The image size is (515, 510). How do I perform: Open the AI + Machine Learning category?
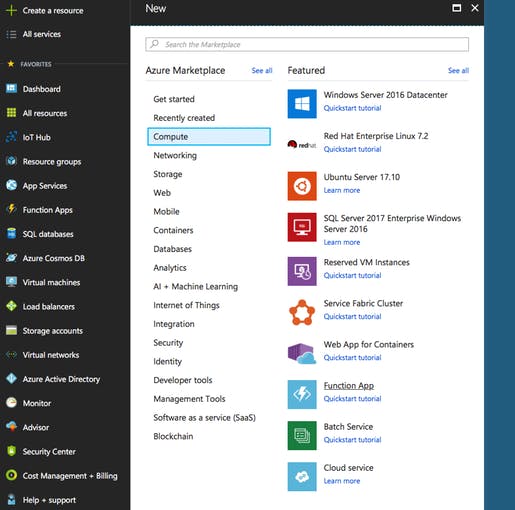point(196,287)
